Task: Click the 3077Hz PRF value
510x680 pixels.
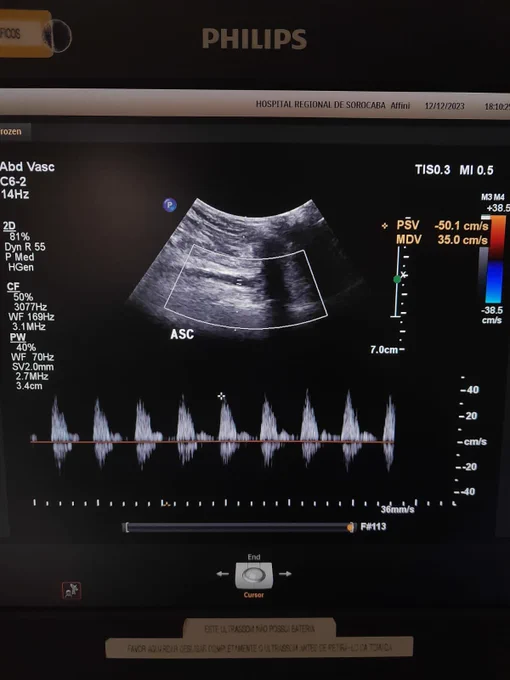Action: point(30,307)
